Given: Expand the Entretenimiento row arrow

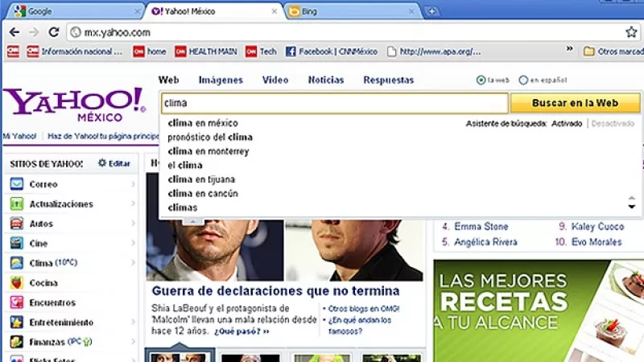Looking at the screenshot, I should (x=134, y=323).
